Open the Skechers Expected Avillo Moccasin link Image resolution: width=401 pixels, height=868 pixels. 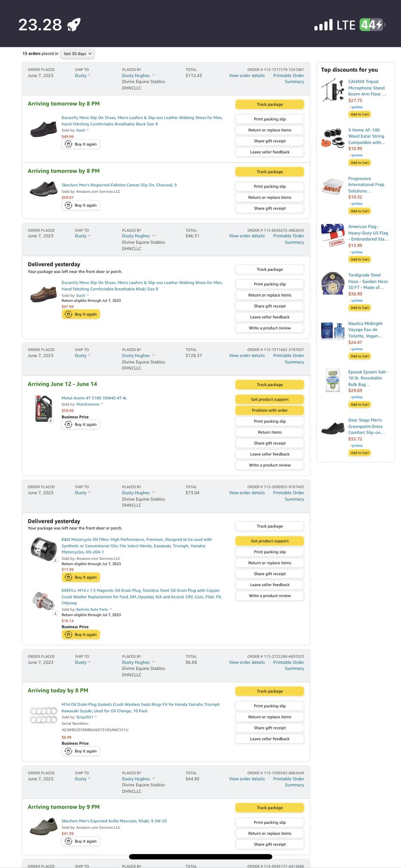point(114,821)
